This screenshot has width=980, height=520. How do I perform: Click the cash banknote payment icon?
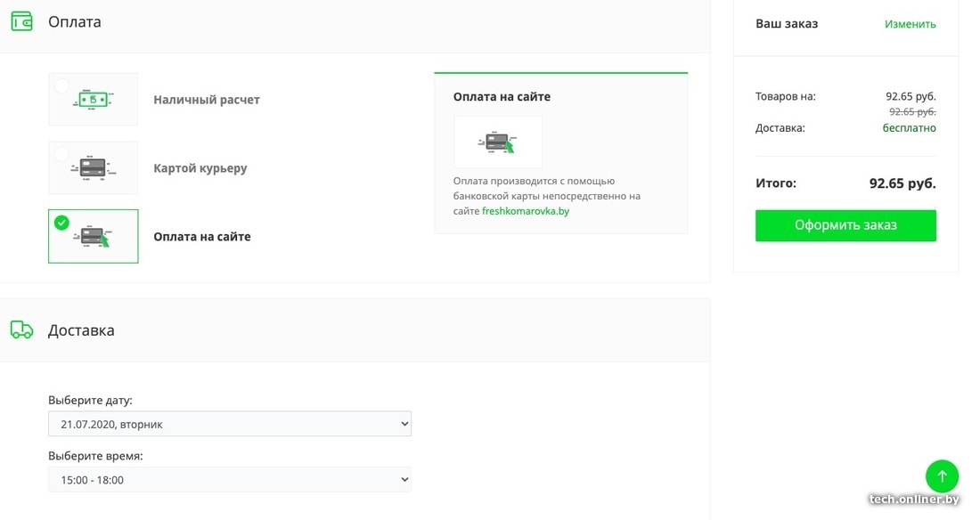pos(93,100)
